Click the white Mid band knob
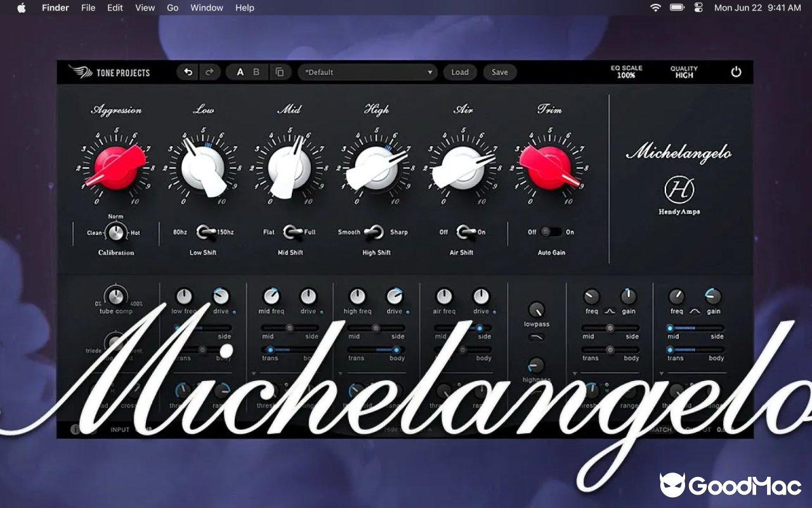The image size is (812, 508). tap(289, 167)
